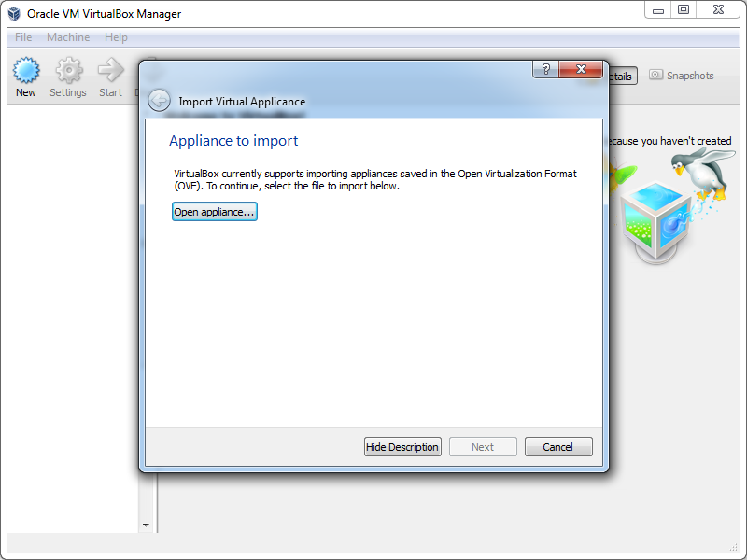This screenshot has height=560, width=747.
Task: Open the File menu
Action: (23, 37)
